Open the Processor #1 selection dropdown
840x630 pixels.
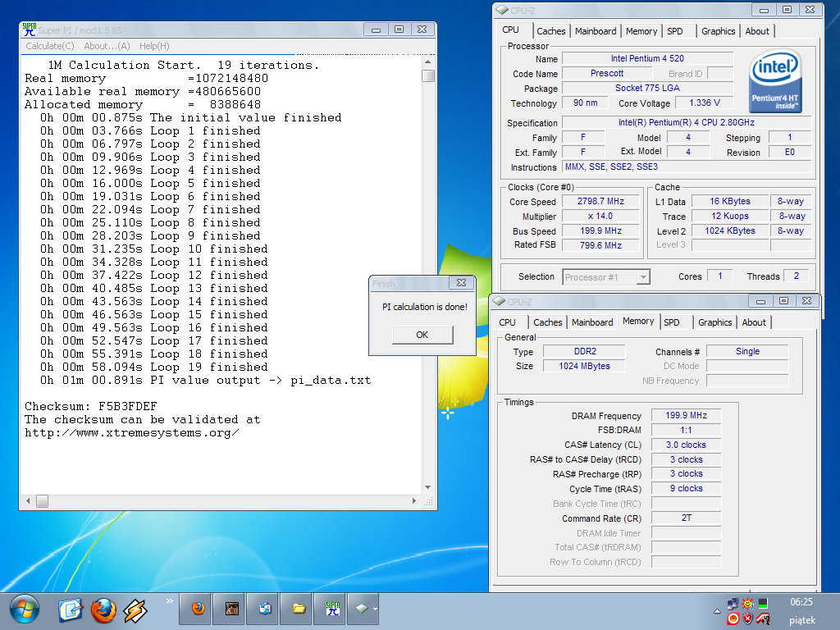click(x=606, y=277)
